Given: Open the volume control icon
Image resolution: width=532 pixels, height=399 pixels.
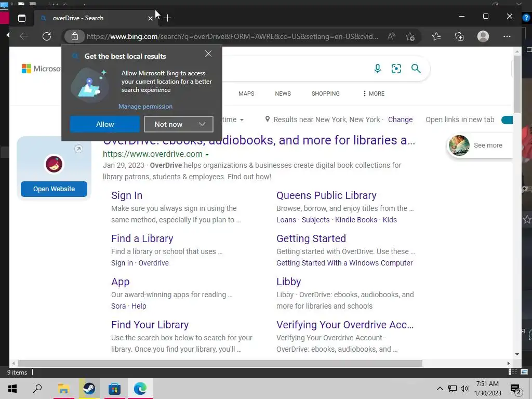Looking at the screenshot, I should click(464, 389).
